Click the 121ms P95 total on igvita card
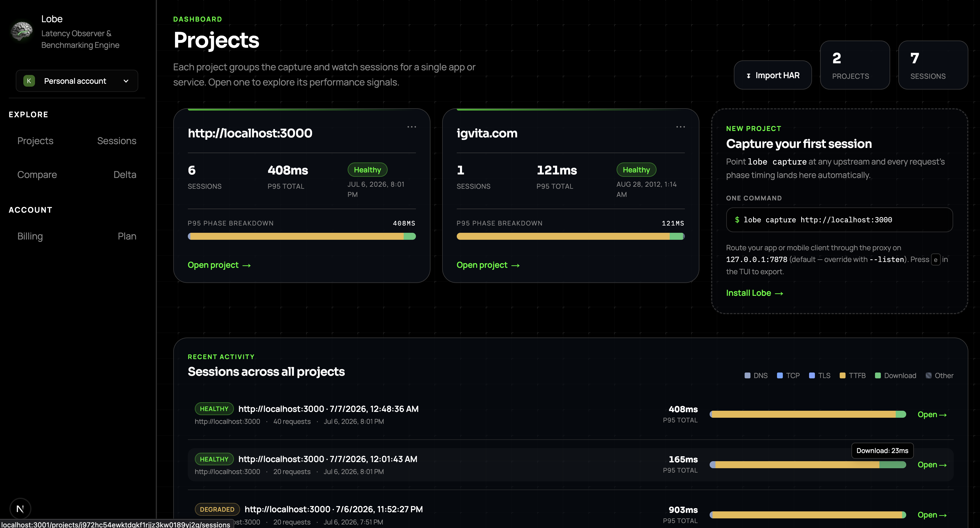 tap(556, 170)
